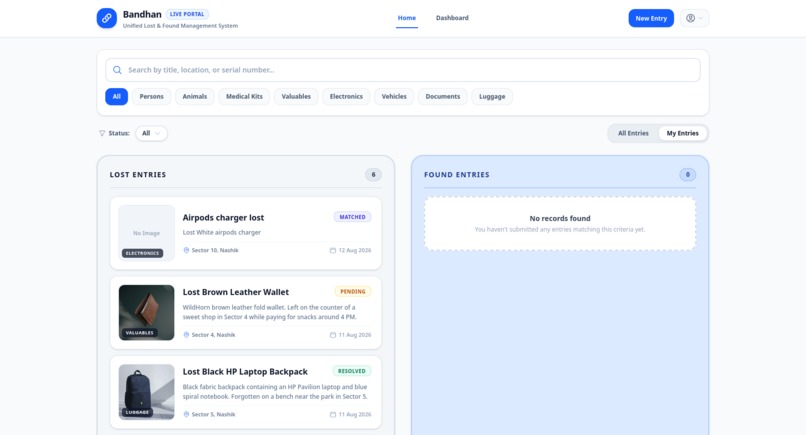Click the LUGGAGE tag on backpack card
This screenshot has width=806, height=435.
[x=137, y=412]
